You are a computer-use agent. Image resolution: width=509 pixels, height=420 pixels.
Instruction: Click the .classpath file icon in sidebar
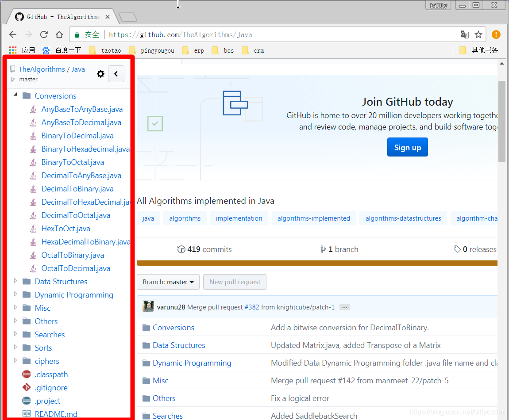click(27, 374)
